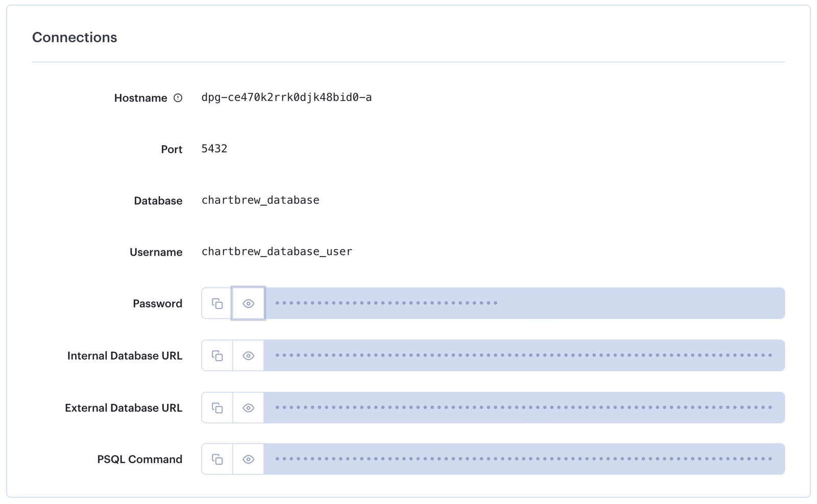Show the Internal Database URL

click(x=248, y=356)
